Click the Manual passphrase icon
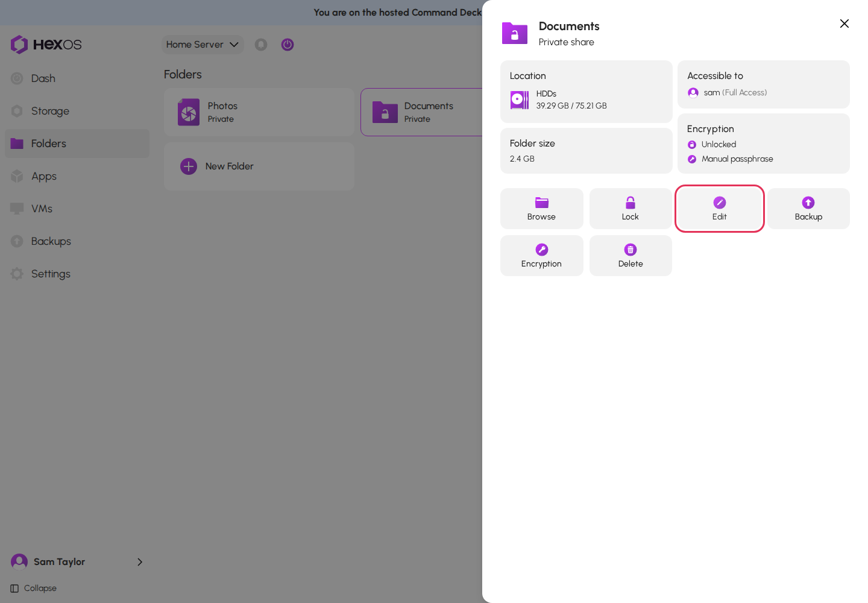Viewport: 868px width, 603px height. tap(692, 159)
